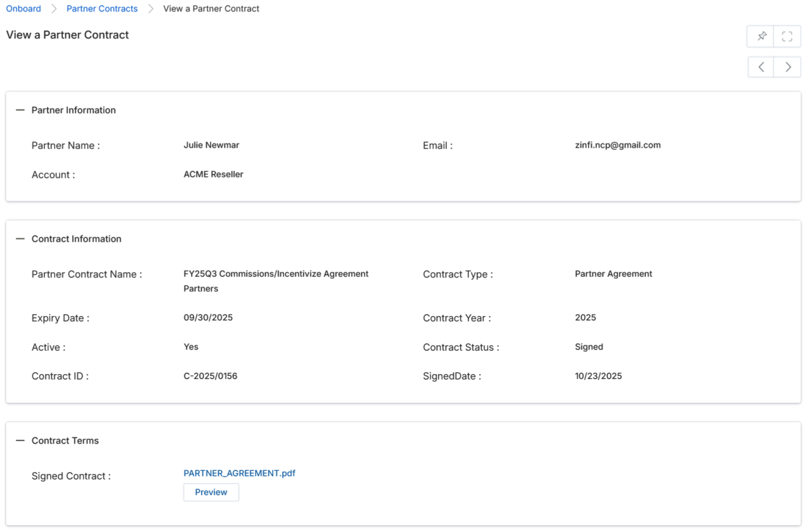Select contract year value 2025
The image size is (806, 532).
click(585, 317)
